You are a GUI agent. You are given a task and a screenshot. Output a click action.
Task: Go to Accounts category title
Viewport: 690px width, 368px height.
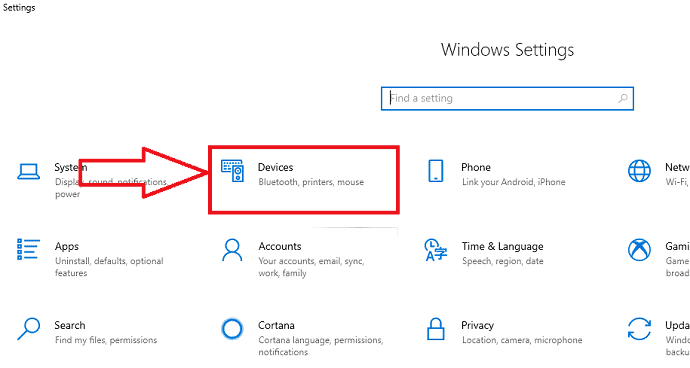click(280, 247)
